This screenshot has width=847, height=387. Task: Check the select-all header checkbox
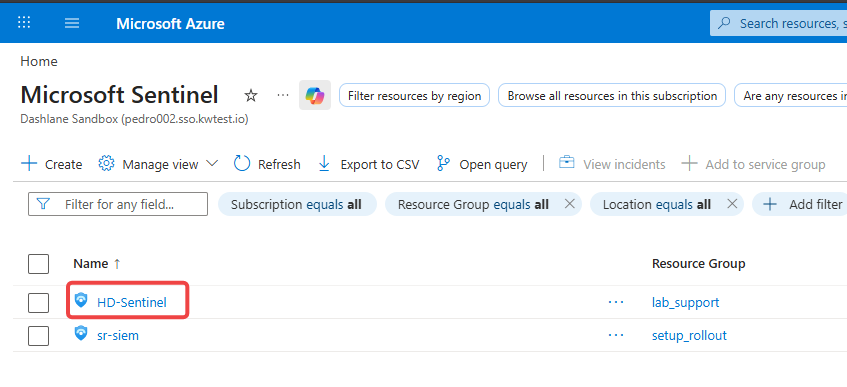[38, 264]
